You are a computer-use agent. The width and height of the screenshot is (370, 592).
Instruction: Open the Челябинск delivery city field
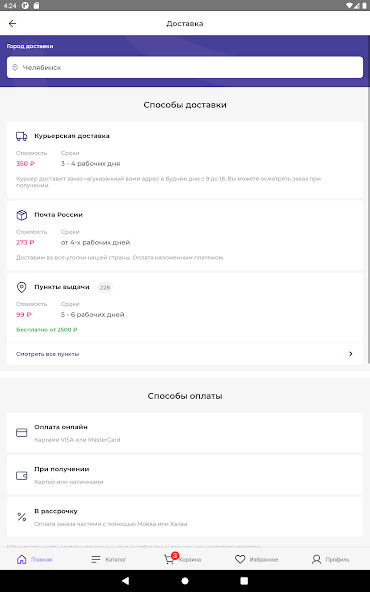point(185,68)
